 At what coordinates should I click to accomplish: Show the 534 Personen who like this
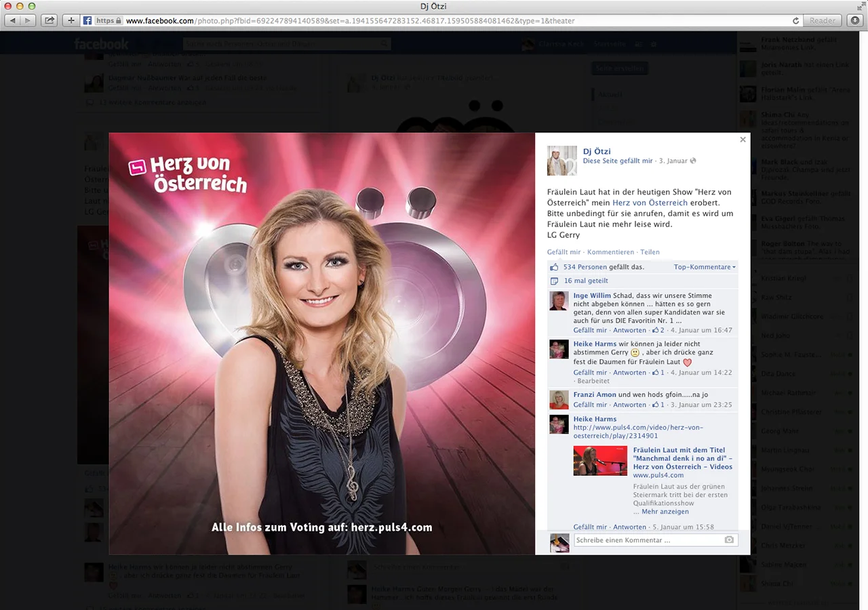click(x=585, y=267)
